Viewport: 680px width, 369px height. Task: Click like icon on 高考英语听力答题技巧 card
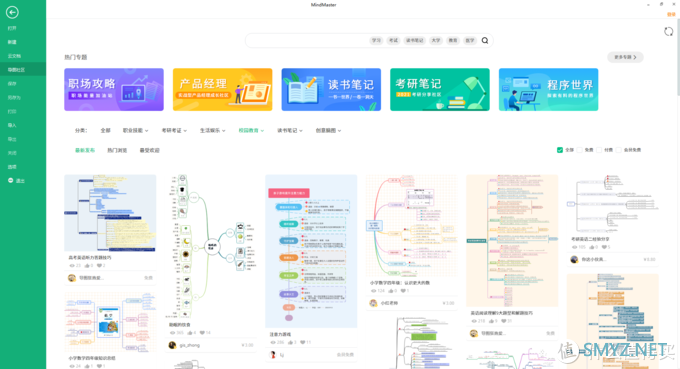pos(87,265)
